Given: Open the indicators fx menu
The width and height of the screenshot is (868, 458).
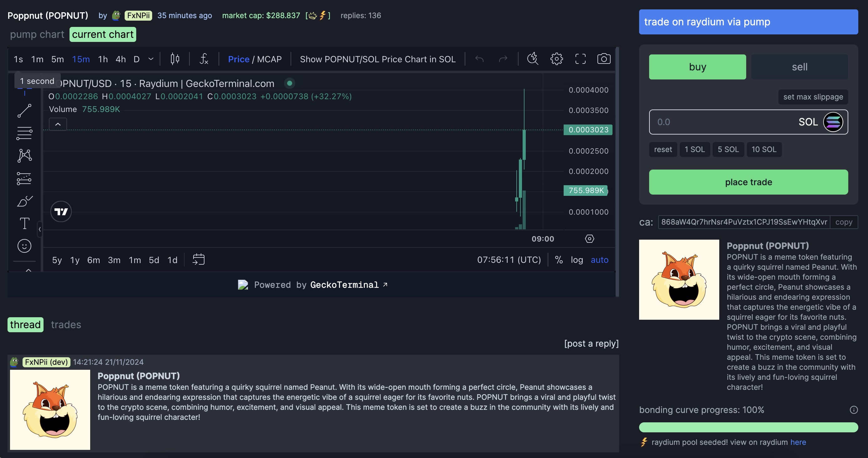Looking at the screenshot, I should coord(204,59).
